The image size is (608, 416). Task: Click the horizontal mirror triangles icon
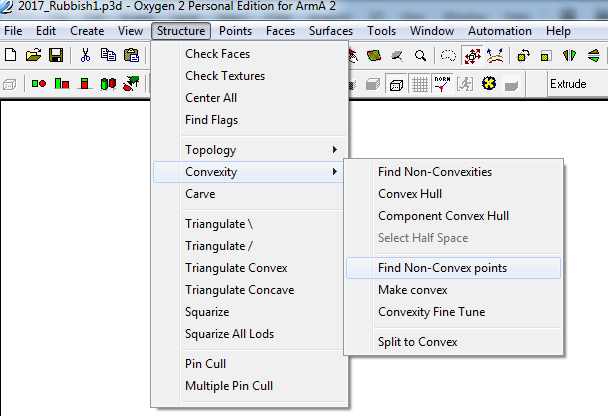pos(569,56)
